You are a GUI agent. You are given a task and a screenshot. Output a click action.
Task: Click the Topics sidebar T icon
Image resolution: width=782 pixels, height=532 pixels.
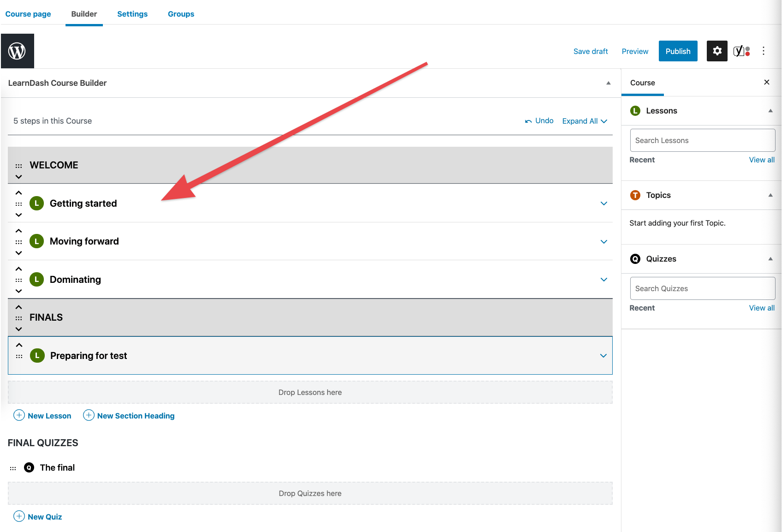(x=635, y=195)
